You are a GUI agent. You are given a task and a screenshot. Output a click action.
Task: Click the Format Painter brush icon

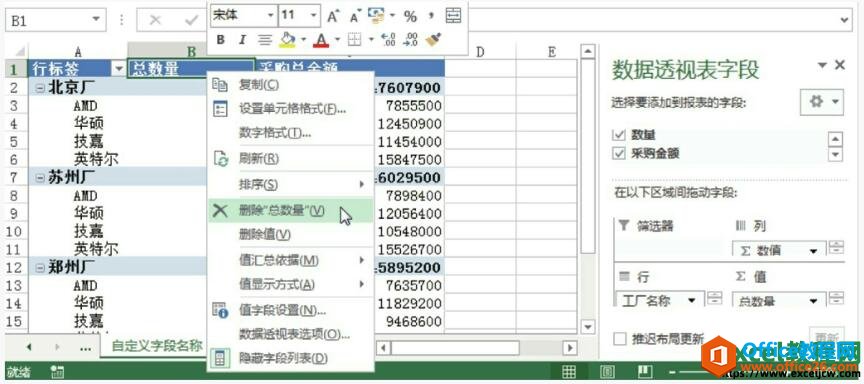pos(434,40)
